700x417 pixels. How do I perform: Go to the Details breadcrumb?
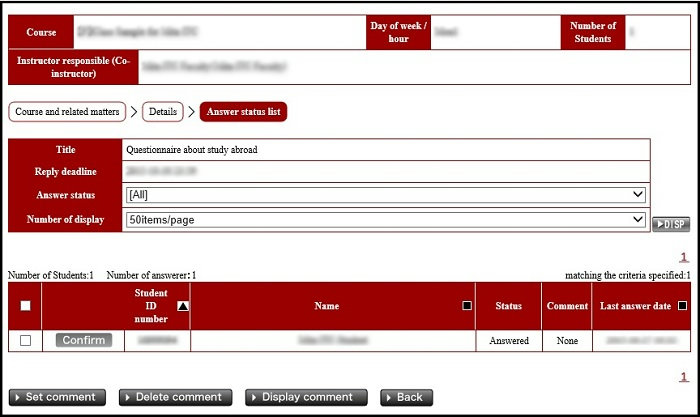point(163,112)
